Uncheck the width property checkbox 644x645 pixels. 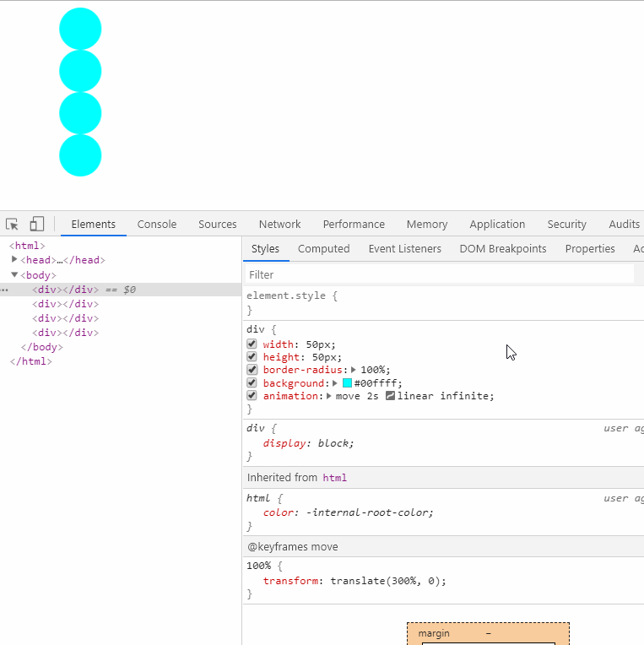coord(252,344)
